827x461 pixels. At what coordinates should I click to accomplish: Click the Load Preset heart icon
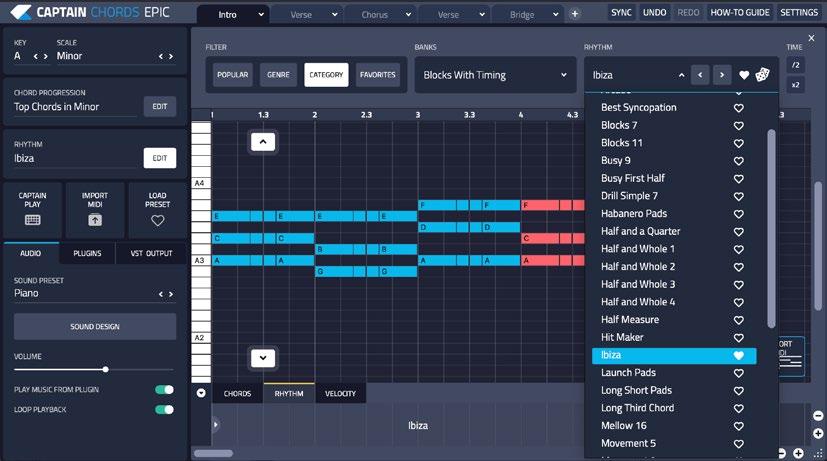[x=158, y=220]
